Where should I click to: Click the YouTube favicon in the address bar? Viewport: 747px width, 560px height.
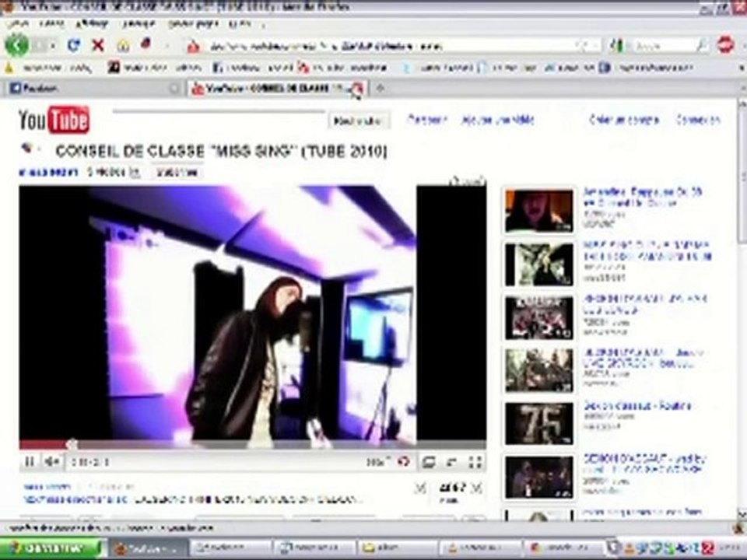193,46
